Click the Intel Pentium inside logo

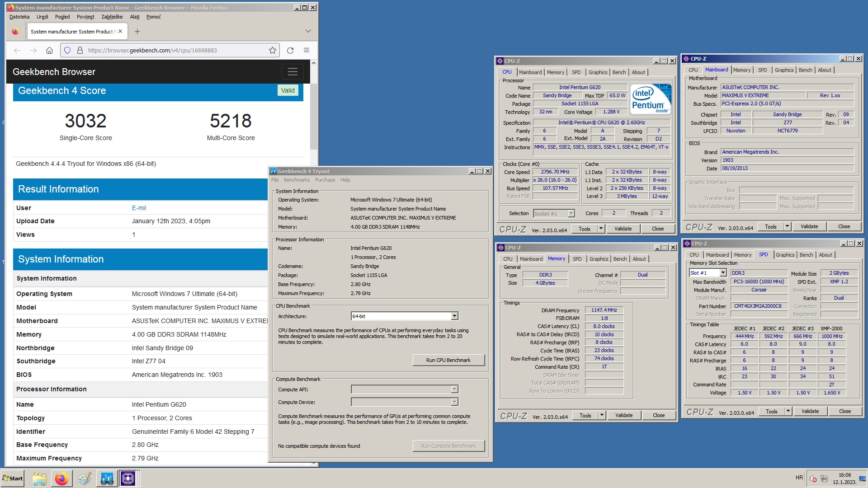pos(650,99)
